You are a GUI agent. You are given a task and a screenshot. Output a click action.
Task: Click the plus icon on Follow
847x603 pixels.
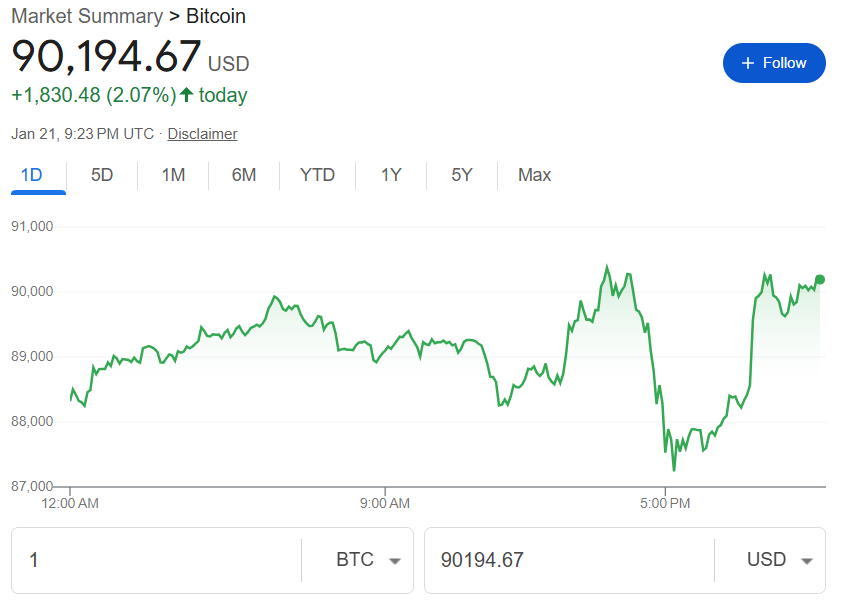click(x=747, y=63)
